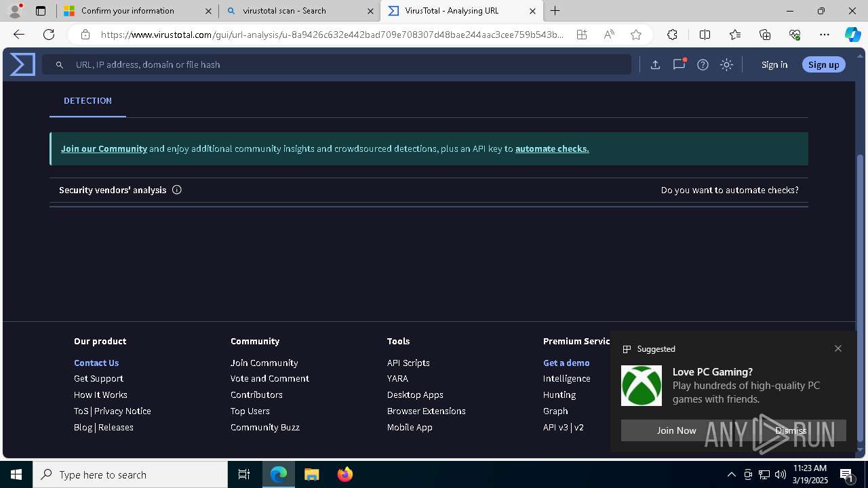Open Intelligence link
Screen dimensions: 868x488
(567, 378)
